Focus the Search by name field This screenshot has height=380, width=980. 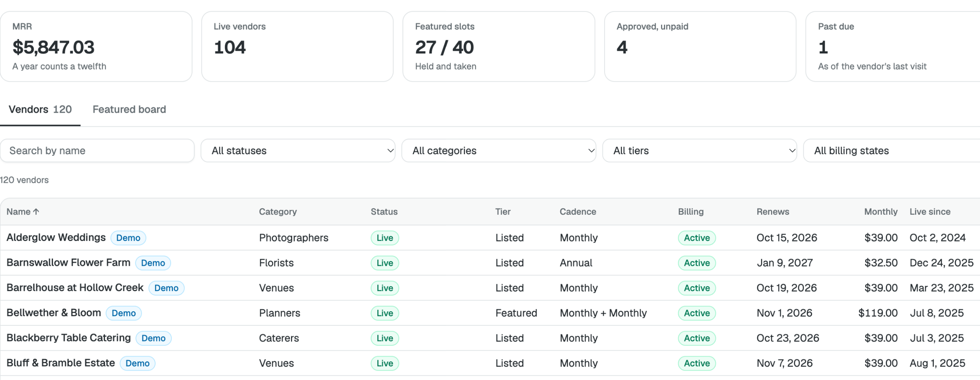97,151
